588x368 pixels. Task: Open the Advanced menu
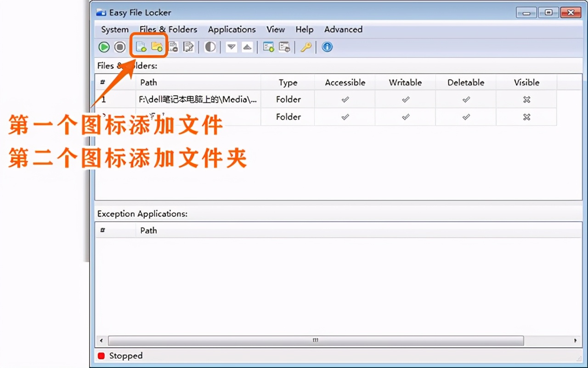[343, 29]
